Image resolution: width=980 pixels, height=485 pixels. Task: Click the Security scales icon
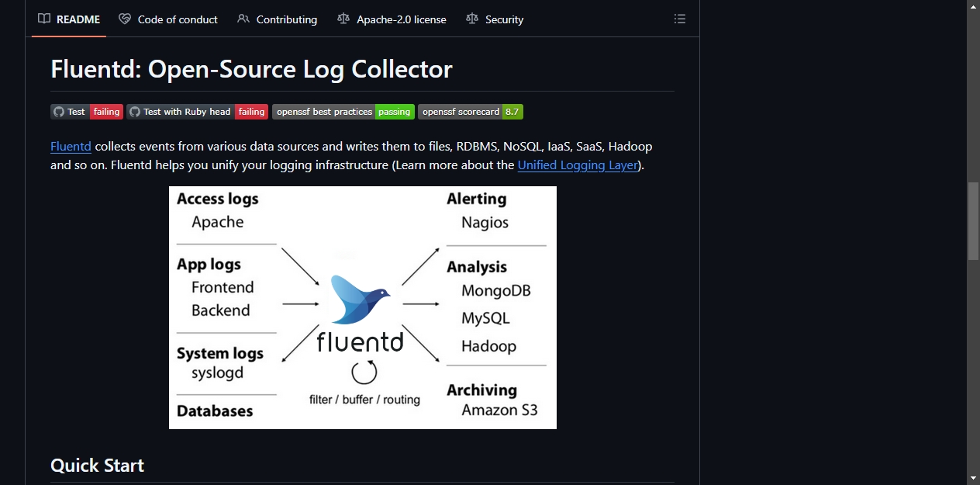(472, 19)
